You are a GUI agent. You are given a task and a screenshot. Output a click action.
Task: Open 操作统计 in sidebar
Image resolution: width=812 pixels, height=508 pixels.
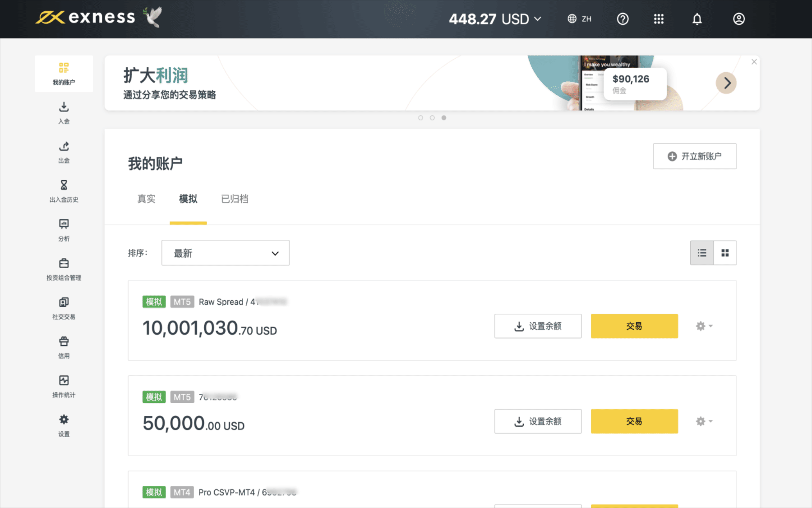(x=64, y=387)
